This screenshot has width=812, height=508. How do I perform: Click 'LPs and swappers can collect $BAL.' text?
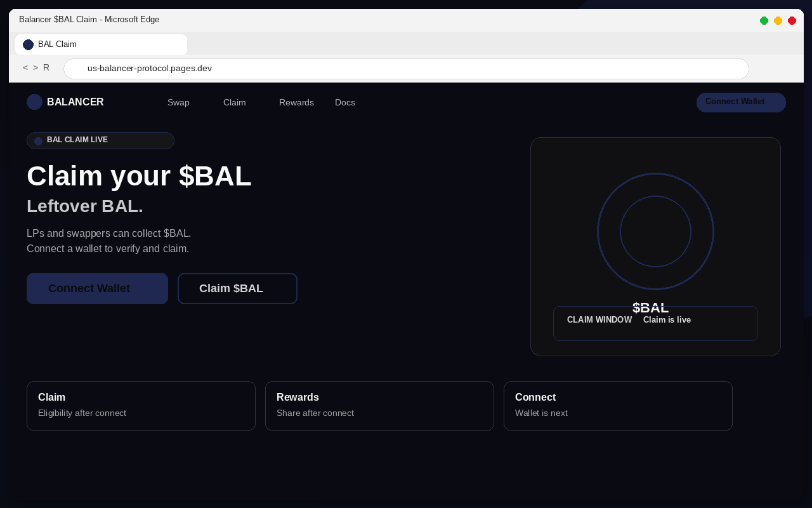point(109,233)
